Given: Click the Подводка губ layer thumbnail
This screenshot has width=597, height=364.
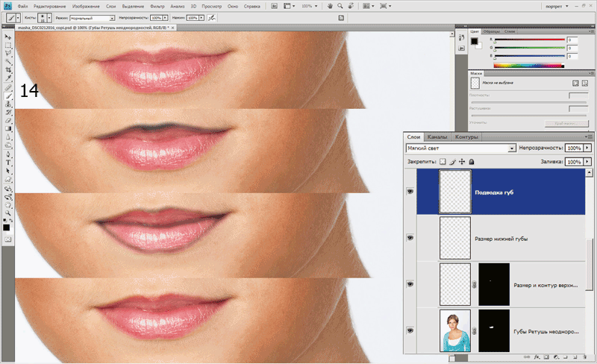Looking at the screenshot, I should pyautogui.click(x=455, y=192).
